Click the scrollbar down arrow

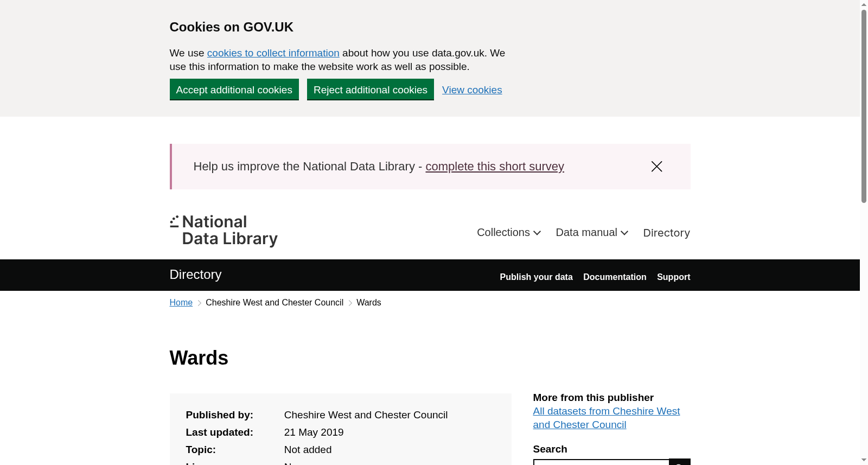[864, 460]
